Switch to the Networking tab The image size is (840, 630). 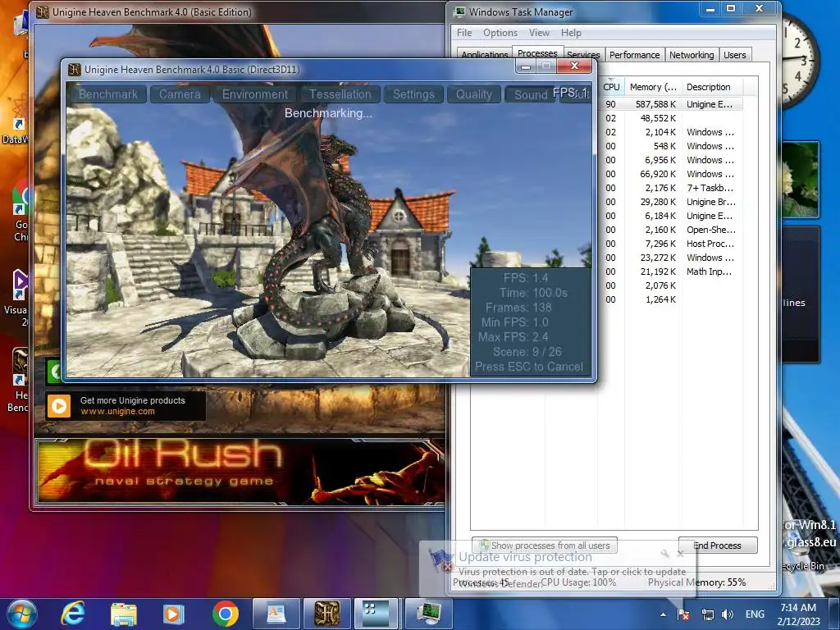(691, 55)
